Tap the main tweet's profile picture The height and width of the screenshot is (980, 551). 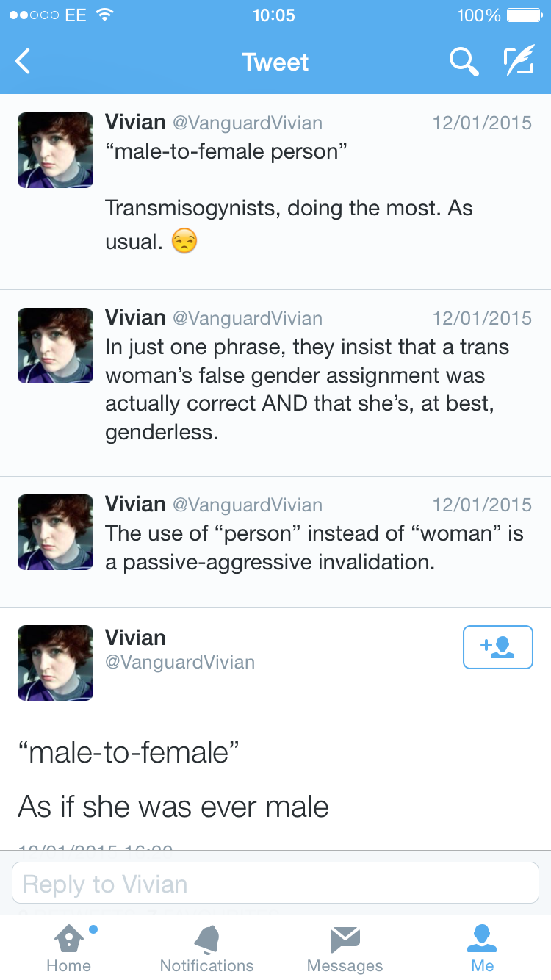pos(56,663)
